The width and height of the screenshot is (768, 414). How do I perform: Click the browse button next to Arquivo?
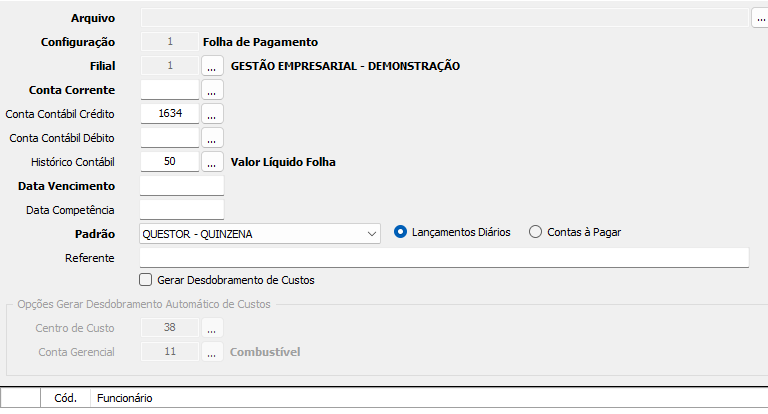(759, 18)
